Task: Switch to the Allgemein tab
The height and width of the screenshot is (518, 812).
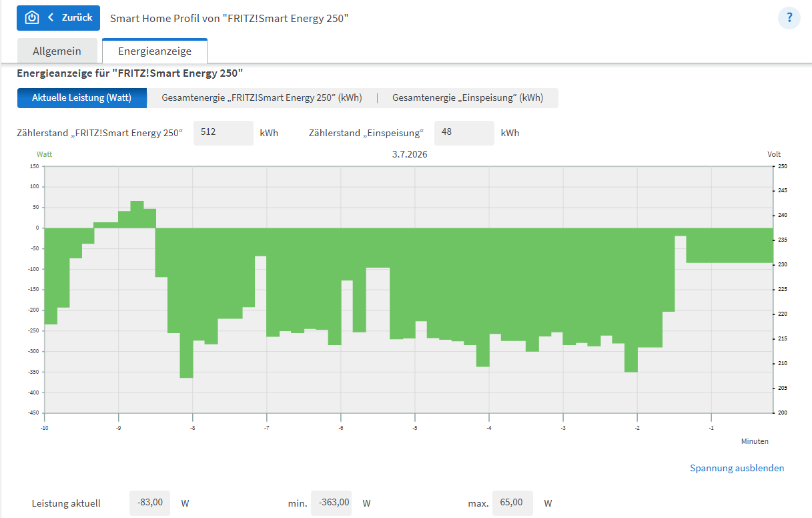Action: coord(57,51)
